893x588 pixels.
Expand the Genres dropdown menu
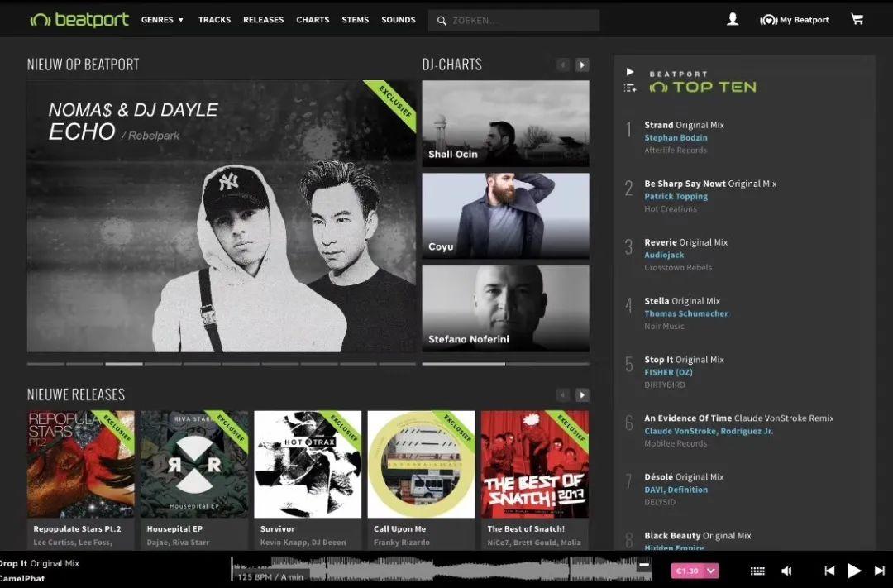coord(163,19)
